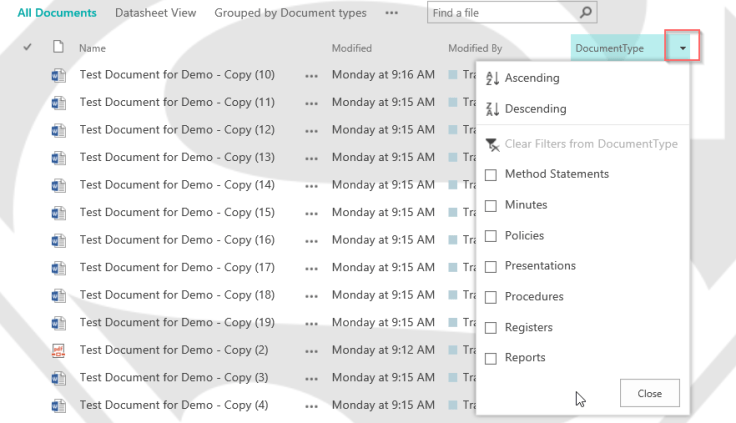Open ellipsis menu for Copy (11) document
Screen dimensions: 736x423
coord(313,103)
